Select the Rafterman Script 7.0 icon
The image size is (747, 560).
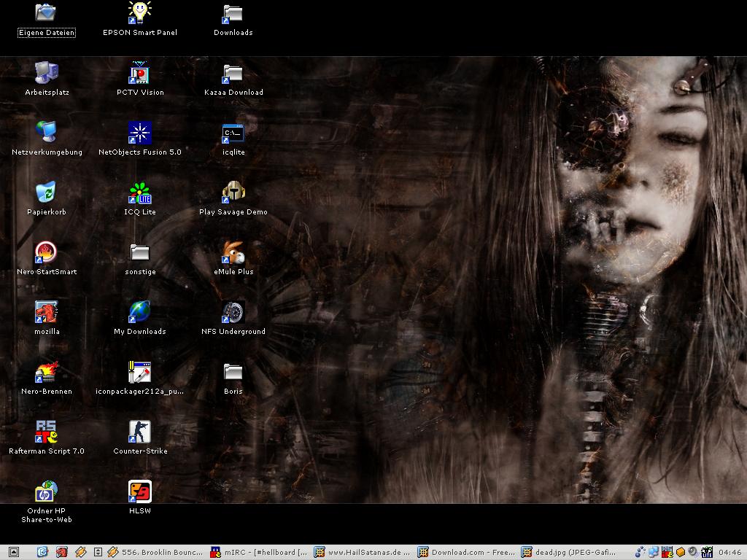(x=47, y=432)
